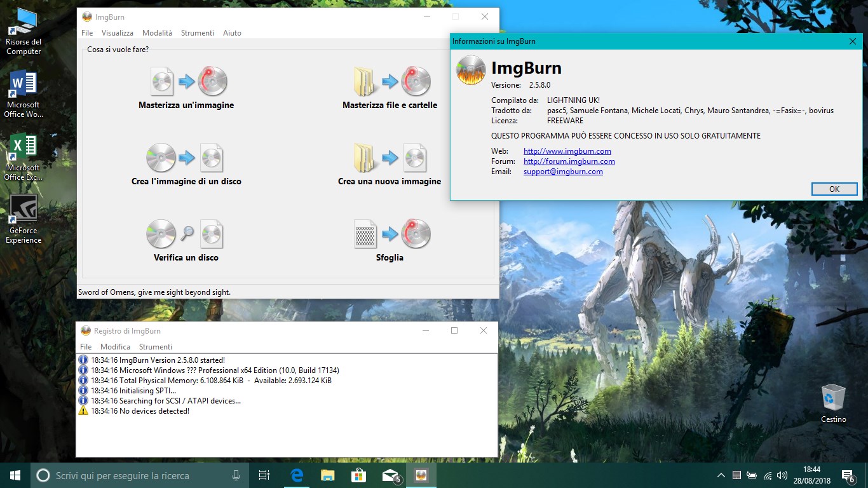Image resolution: width=868 pixels, height=488 pixels.
Task: Launch Microsoft Edge from the taskbar
Action: tap(297, 475)
